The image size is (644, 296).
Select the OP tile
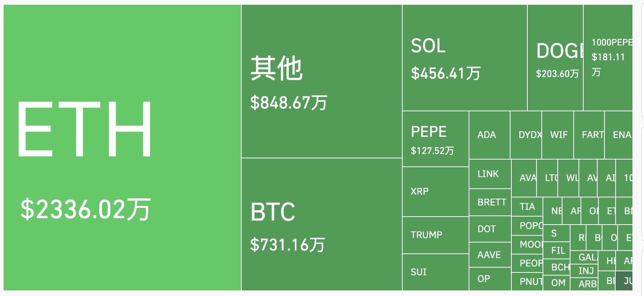point(490,279)
